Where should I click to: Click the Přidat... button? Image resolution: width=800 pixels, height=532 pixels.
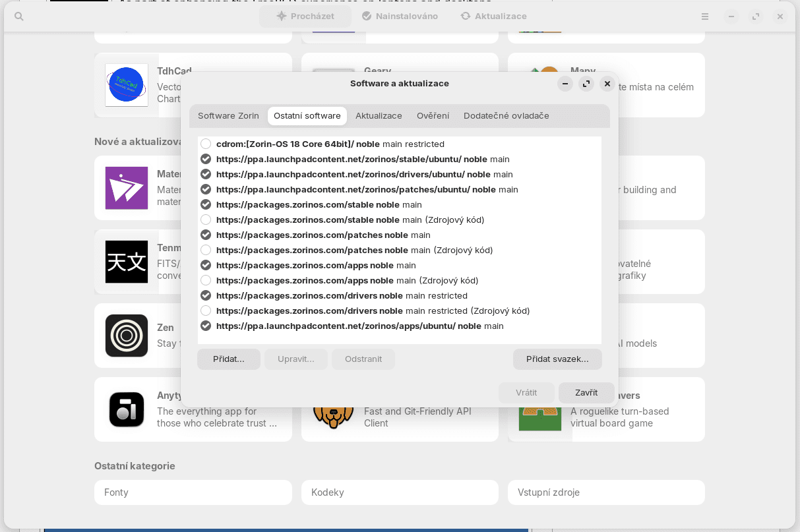tap(229, 359)
